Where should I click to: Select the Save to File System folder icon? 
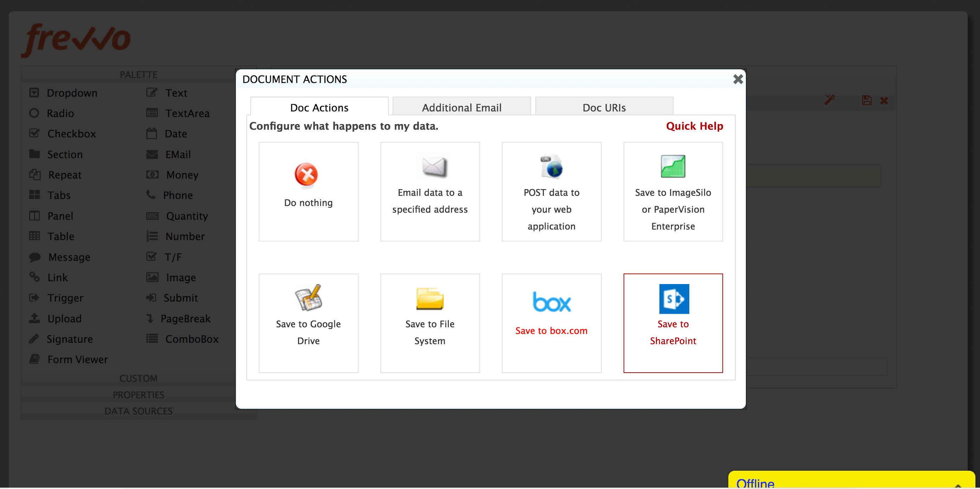430,299
